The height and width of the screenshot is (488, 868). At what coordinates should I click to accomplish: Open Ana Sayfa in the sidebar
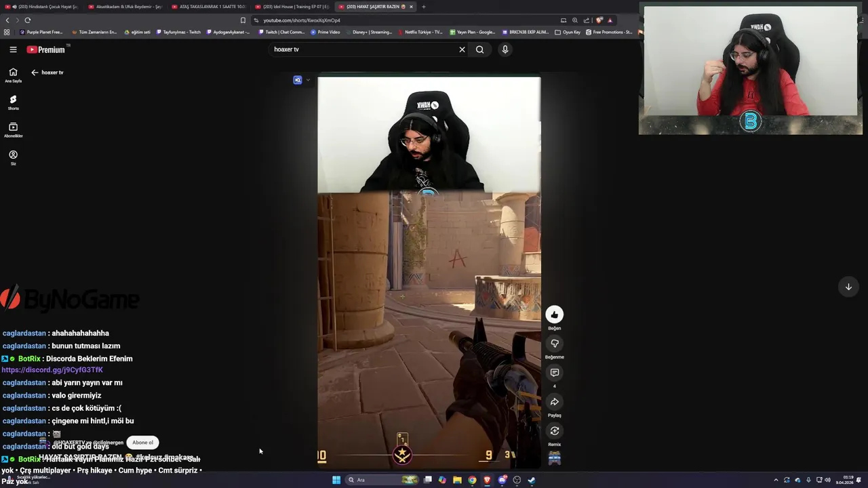(x=13, y=75)
